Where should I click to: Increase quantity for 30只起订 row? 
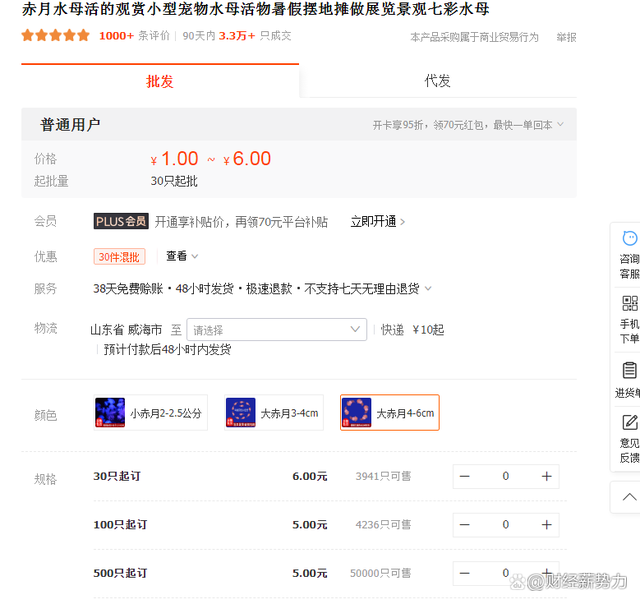(547, 476)
